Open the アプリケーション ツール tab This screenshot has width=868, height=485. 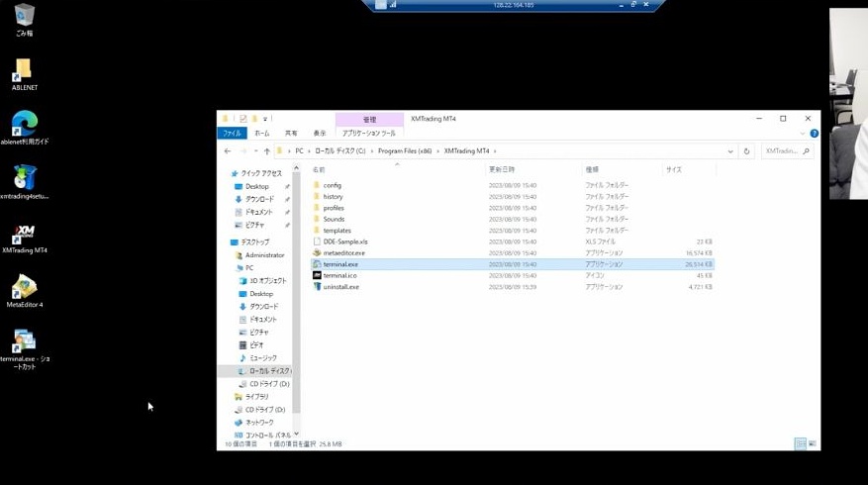coord(369,134)
